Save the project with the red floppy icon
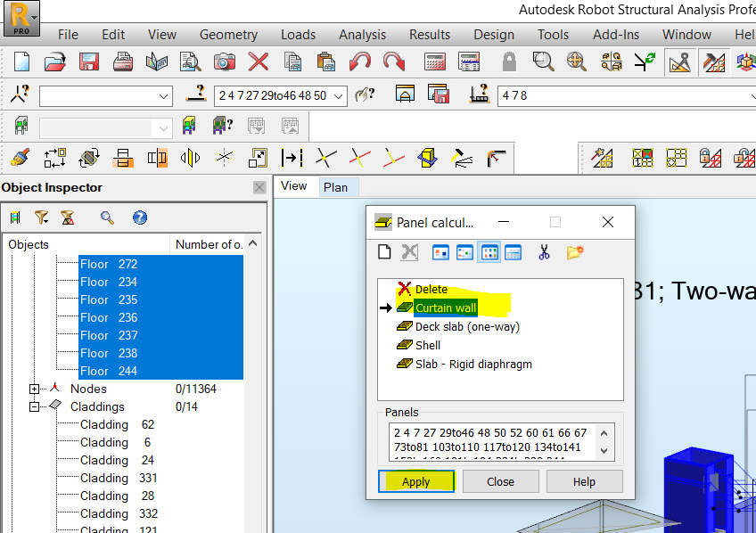The image size is (756, 533). (89, 61)
